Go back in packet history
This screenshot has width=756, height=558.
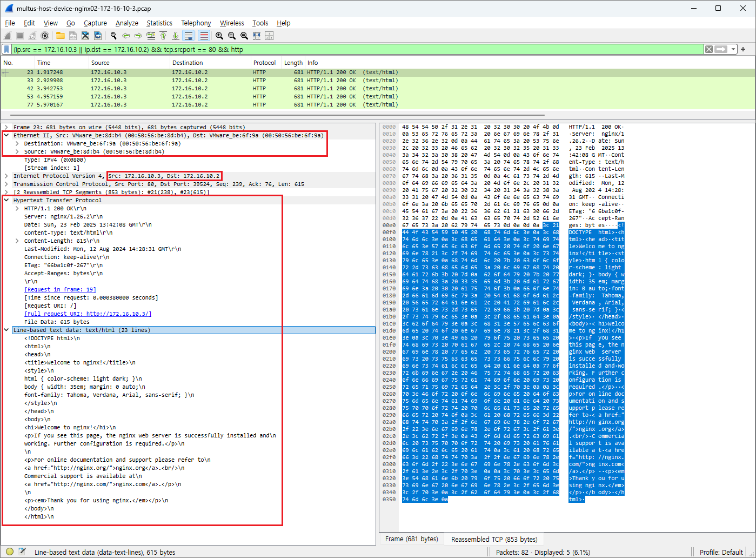pyautogui.click(x=126, y=36)
